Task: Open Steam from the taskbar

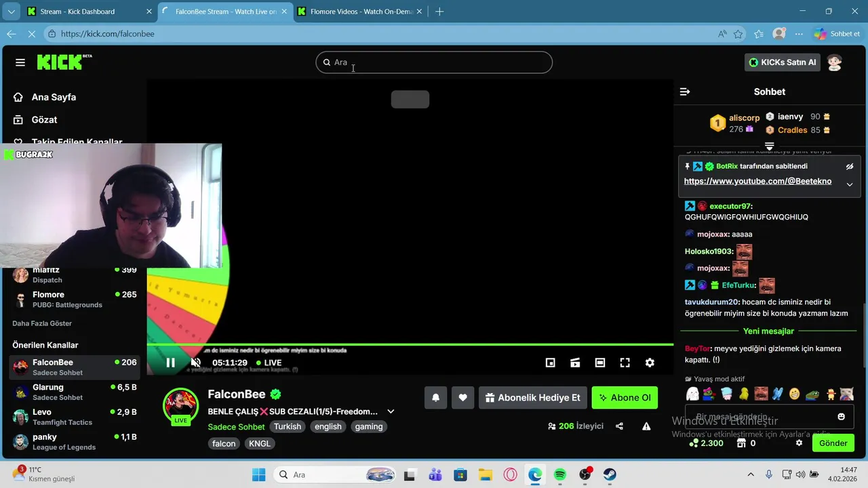Action: [610, 474]
